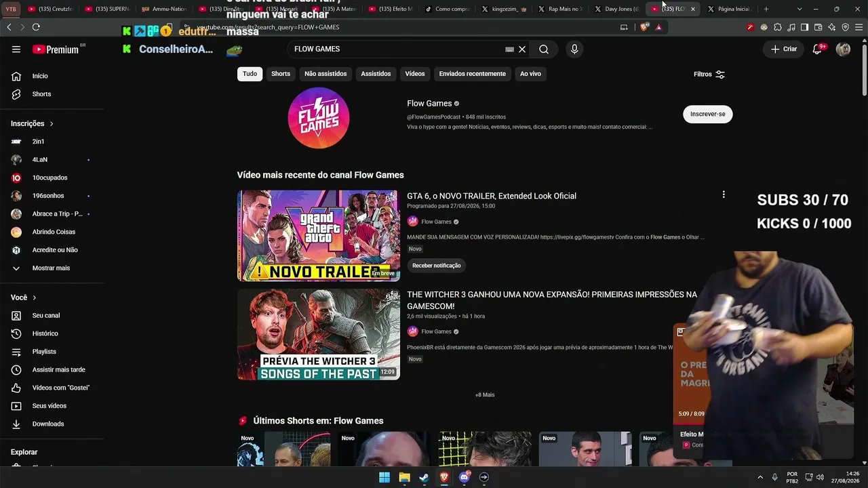Select the Não assistidos filter chip
The image size is (868, 488).
(x=325, y=74)
